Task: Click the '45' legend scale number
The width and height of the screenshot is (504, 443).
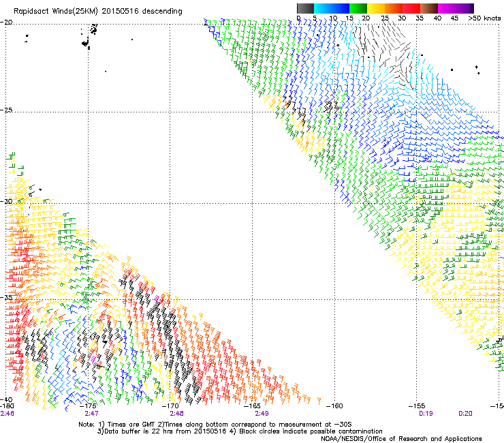Action: pos(454,18)
